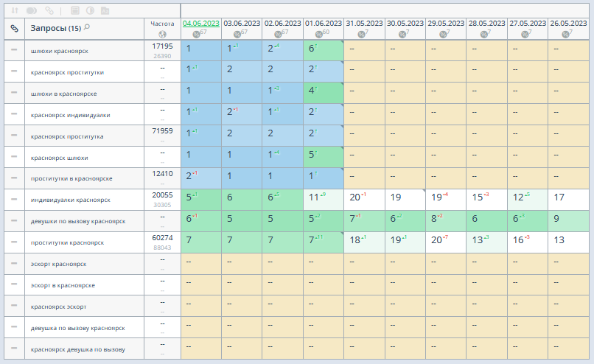Click the double-circle toggle in toolbar
Viewport: 594px width, 364px height.
pos(32,11)
